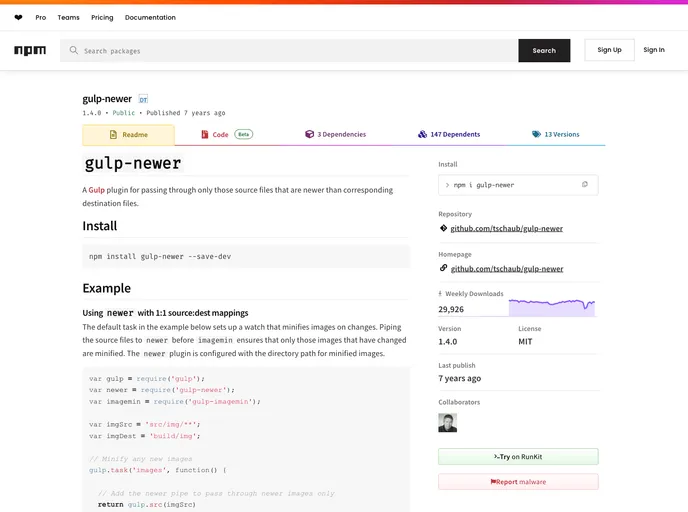Click the git repository diamond icon
Image resolution: width=688 pixels, height=512 pixels.
click(443, 228)
